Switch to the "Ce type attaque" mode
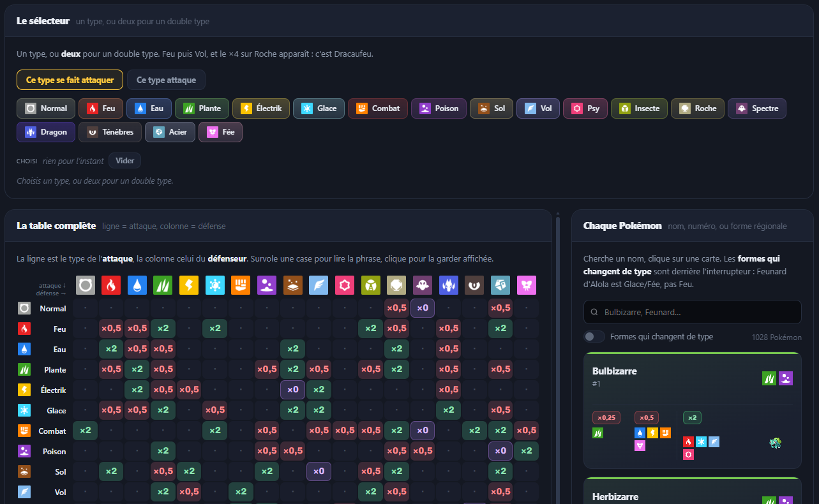 [167, 80]
